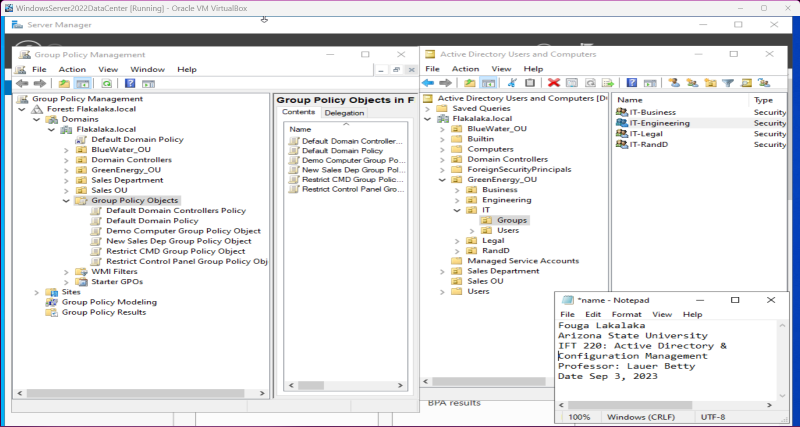Click the Refresh icon in AD Users and Computers toolbar
The height and width of the screenshot is (427, 800).
click(x=590, y=83)
